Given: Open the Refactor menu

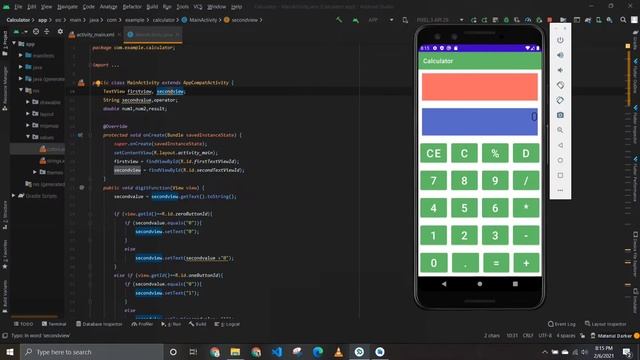Looking at the screenshot, I should (132, 7).
